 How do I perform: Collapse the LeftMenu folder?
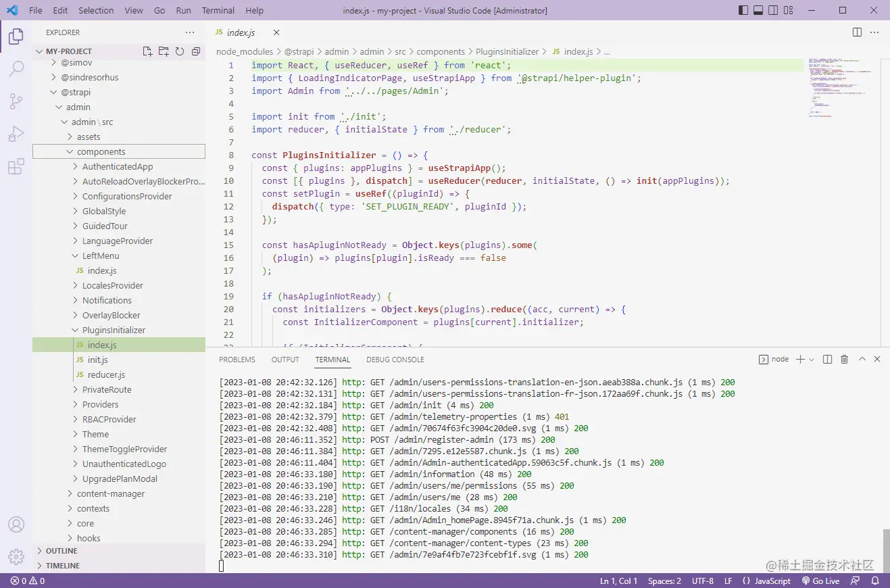(119, 255)
